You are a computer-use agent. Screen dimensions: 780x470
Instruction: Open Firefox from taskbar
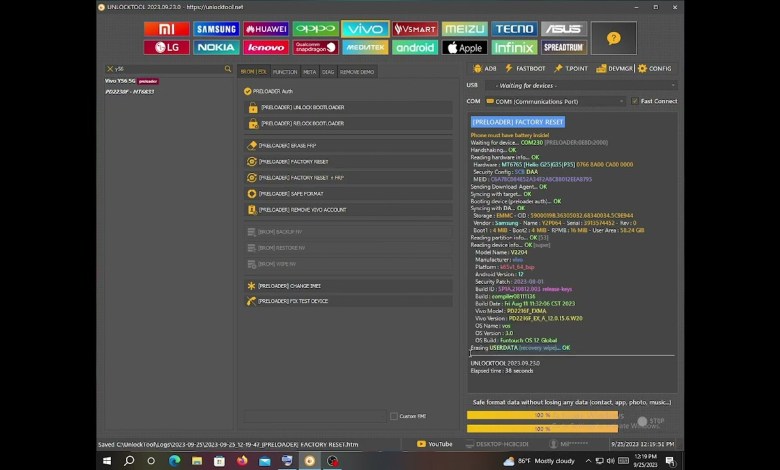tap(242, 461)
